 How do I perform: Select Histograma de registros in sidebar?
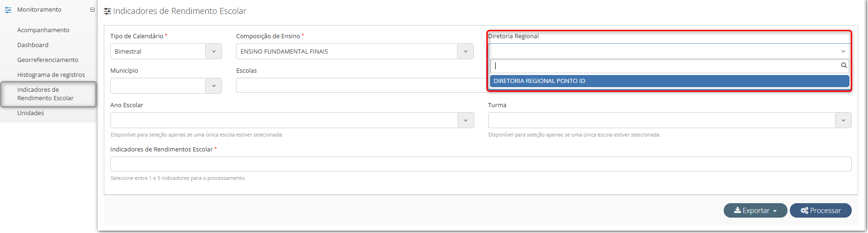pos(51,75)
